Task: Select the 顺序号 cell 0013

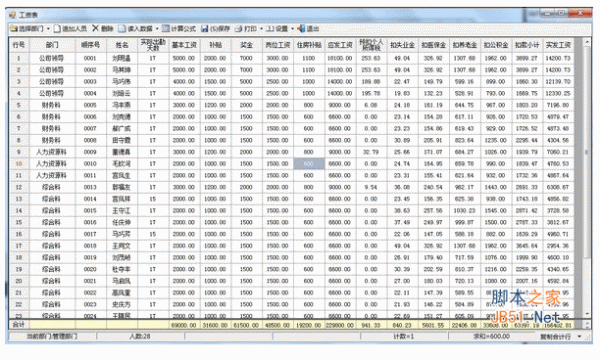Action: click(90, 187)
